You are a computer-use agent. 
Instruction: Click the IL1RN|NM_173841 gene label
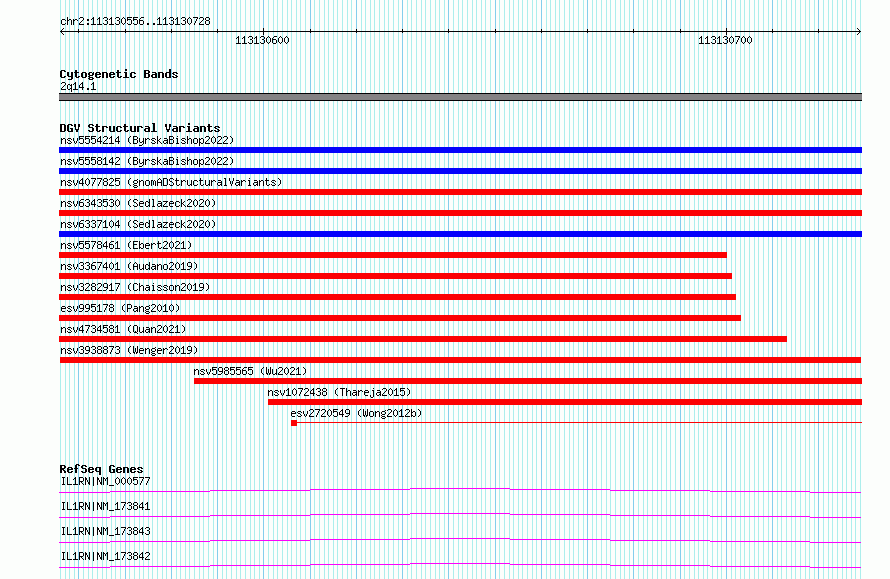pyautogui.click(x=105, y=506)
